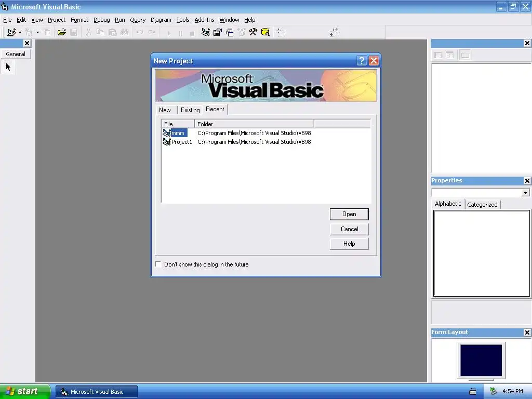Viewport: 532px width, 399px height.
Task: Open the Format menu
Action: pyautogui.click(x=79, y=20)
